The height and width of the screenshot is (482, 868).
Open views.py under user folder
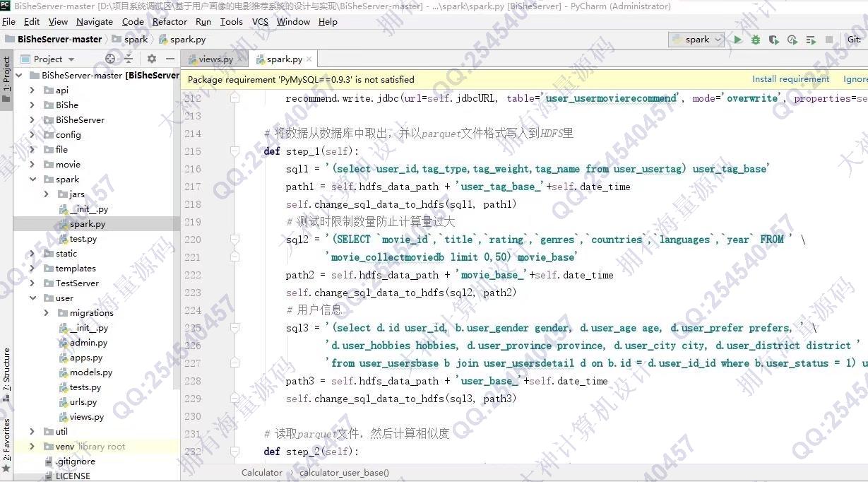[87, 417]
